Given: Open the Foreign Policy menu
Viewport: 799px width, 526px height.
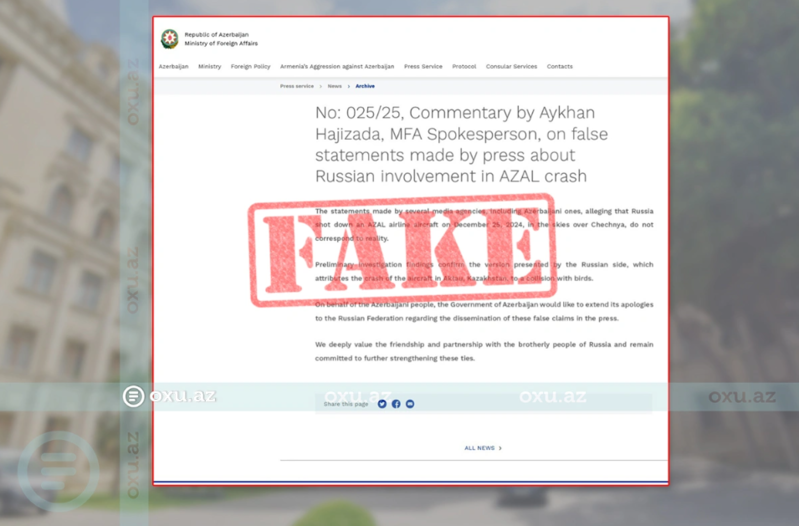Looking at the screenshot, I should coord(250,67).
